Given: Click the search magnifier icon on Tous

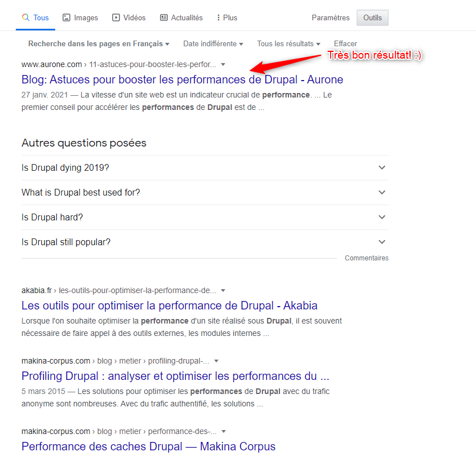Looking at the screenshot, I should [26, 17].
